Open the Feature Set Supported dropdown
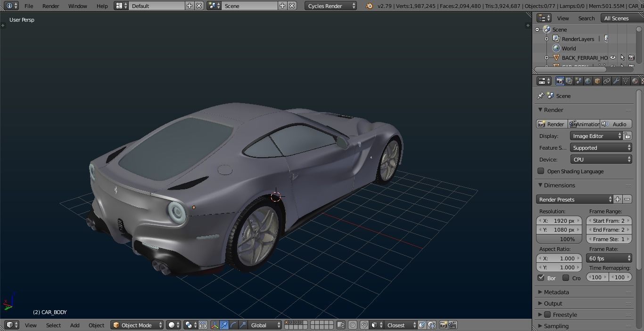The width and height of the screenshot is (644, 331). (x=601, y=147)
